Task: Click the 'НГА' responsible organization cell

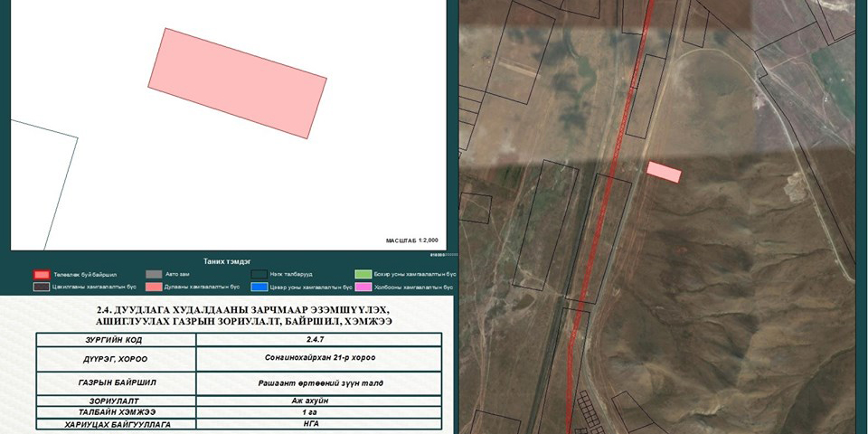Action: pos(318,423)
